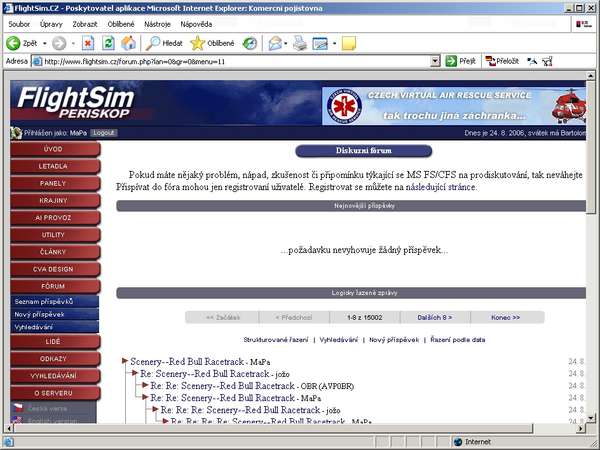
Task: Open PANELY sidebar section
Action: pyautogui.click(x=55, y=184)
